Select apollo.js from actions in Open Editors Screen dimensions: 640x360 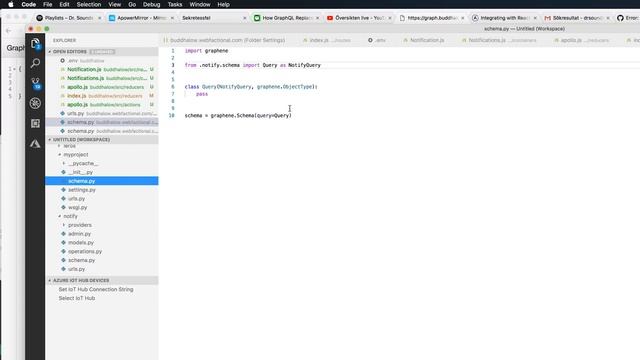coord(102,104)
